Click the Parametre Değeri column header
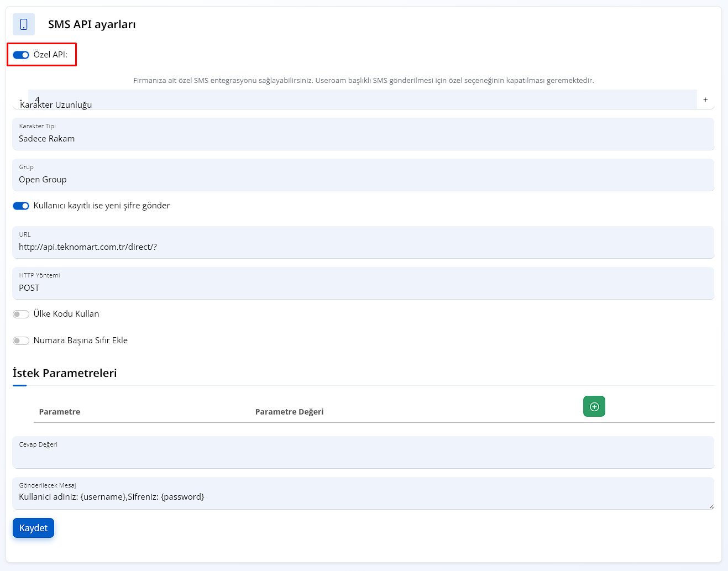Screen dimensions: 728x571 pyautogui.click(x=289, y=412)
